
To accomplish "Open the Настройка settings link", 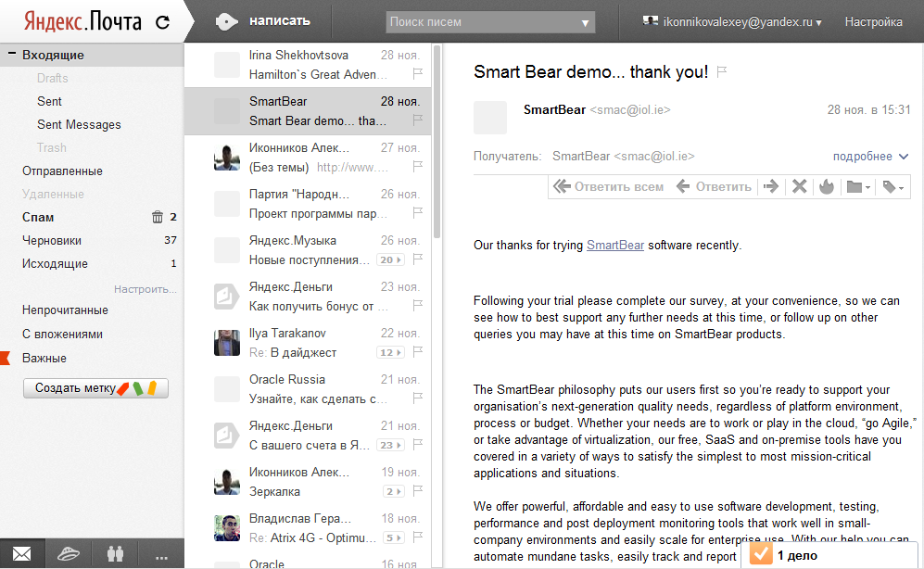I will click(x=873, y=22).
